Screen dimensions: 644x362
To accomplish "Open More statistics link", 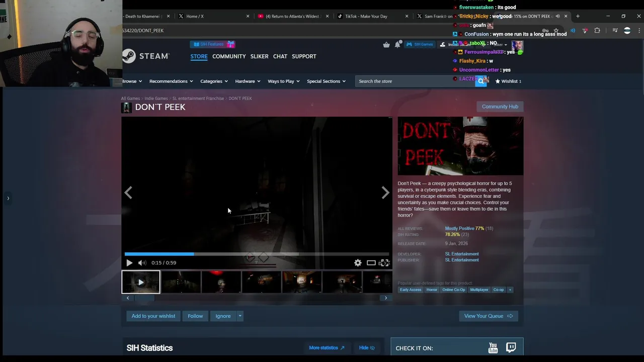I will tap(327, 348).
